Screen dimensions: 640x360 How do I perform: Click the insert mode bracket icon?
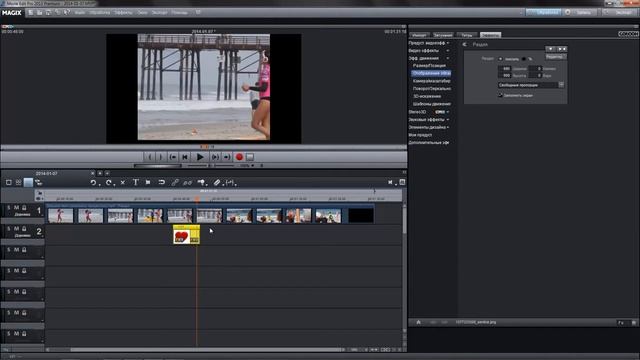[x=230, y=182]
